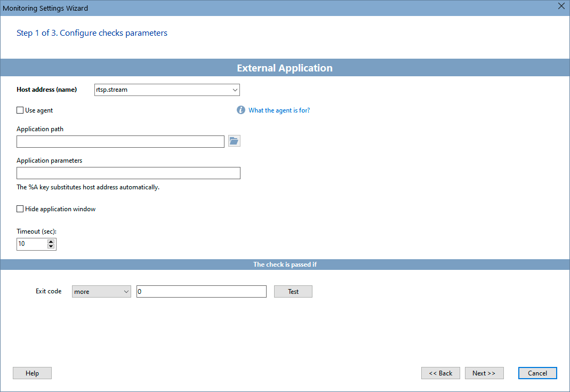Click the Timeout down spinner arrow
The width and height of the screenshot is (570, 392).
pyautogui.click(x=51, y=246)
